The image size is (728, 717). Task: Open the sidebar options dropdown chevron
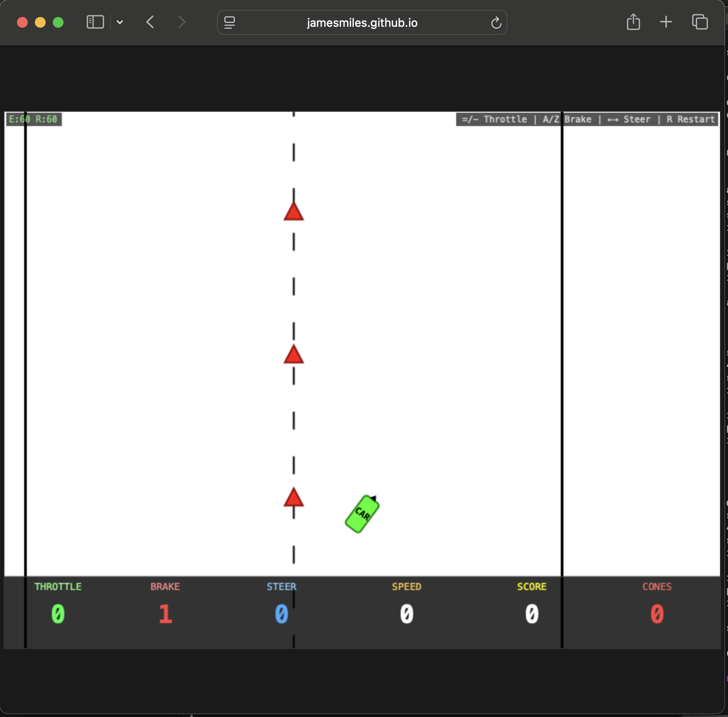point(120,22)
